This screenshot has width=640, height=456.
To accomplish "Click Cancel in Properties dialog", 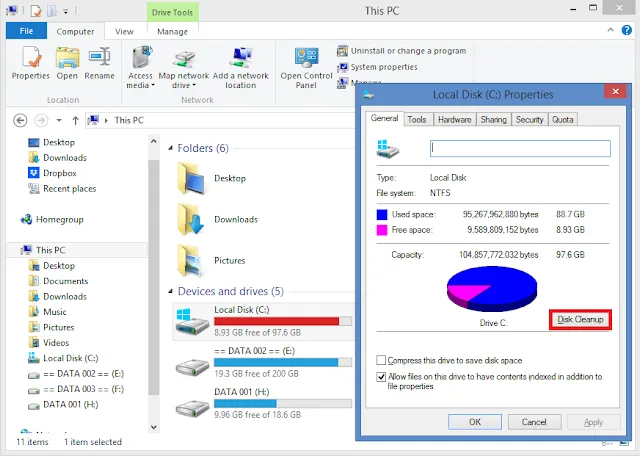I will point(534,422).
